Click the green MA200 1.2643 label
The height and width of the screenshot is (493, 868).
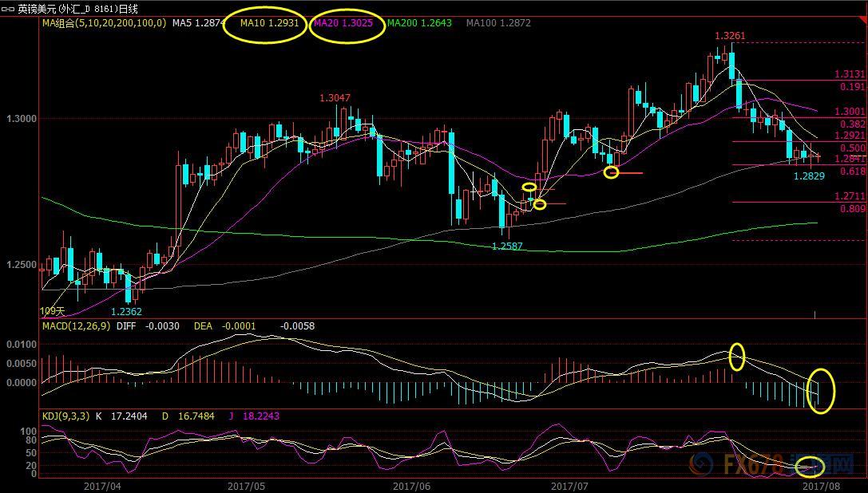419,23
